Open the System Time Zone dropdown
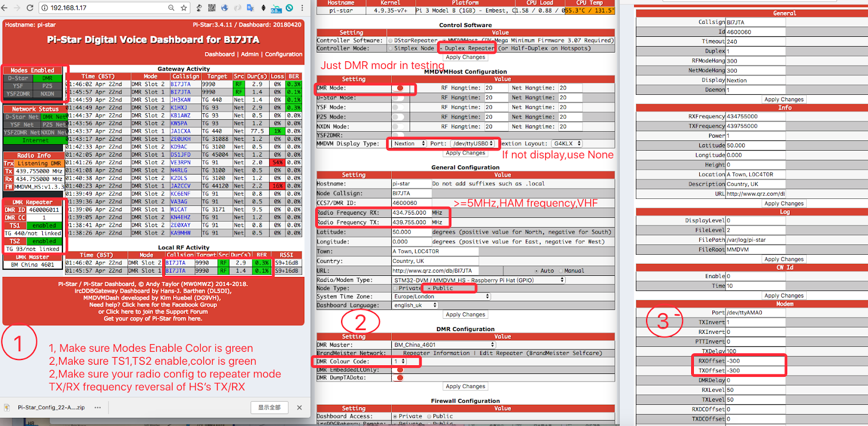Image resolution: width=868 pixels, height=426 pixels. (x=441, y=296)
